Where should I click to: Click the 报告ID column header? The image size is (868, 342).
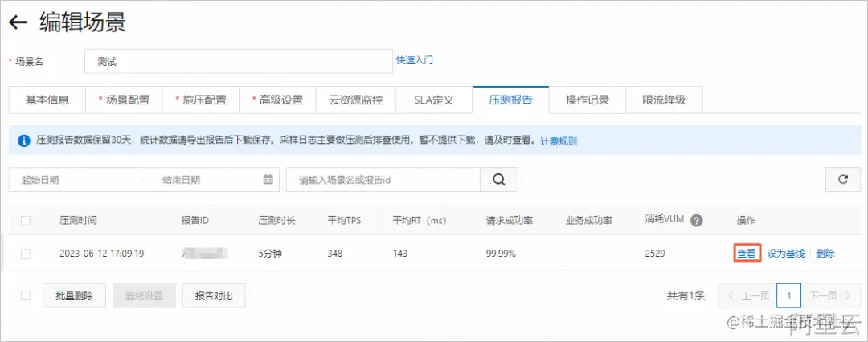click(x=194, y=220)
